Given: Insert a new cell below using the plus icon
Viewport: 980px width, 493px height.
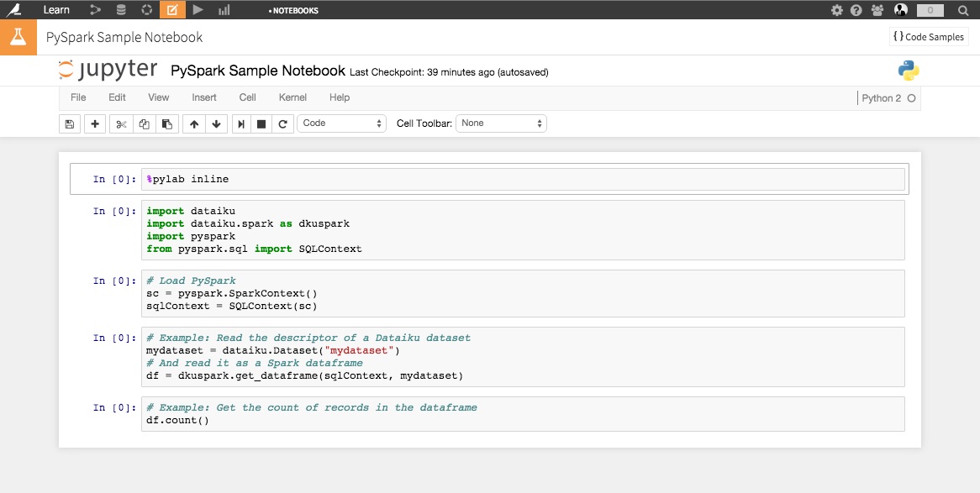Looking at the screenshot, I should pos(94,124).
